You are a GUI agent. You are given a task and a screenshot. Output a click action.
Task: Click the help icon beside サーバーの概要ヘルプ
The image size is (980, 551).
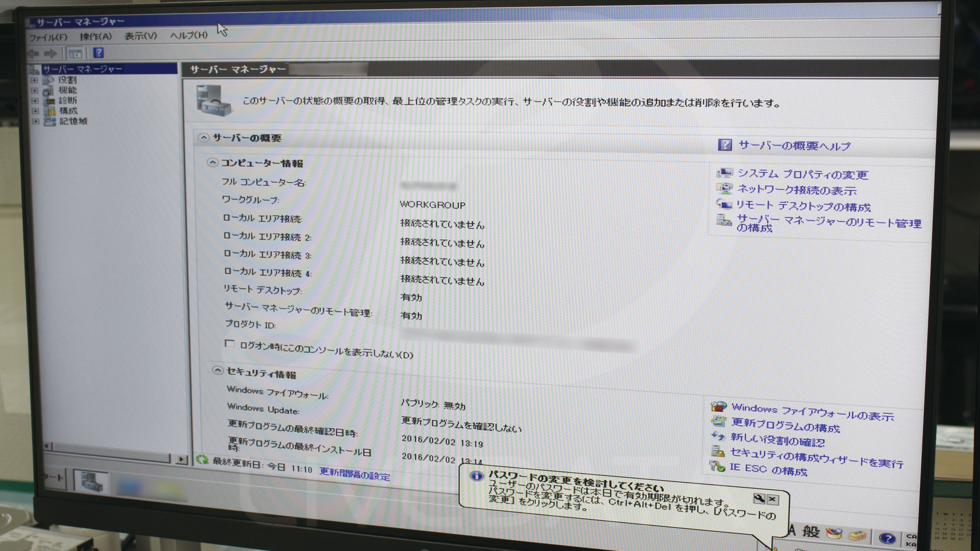point(725,145)
